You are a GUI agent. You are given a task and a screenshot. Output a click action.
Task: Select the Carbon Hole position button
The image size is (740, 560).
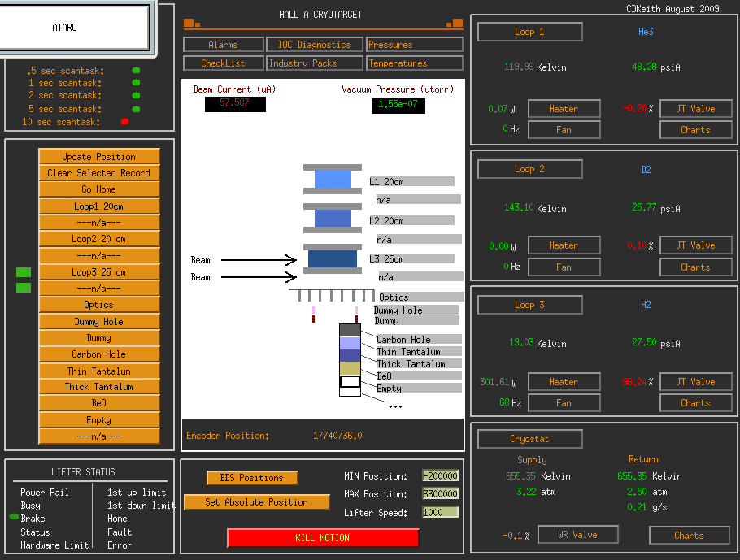coord(99,354)
